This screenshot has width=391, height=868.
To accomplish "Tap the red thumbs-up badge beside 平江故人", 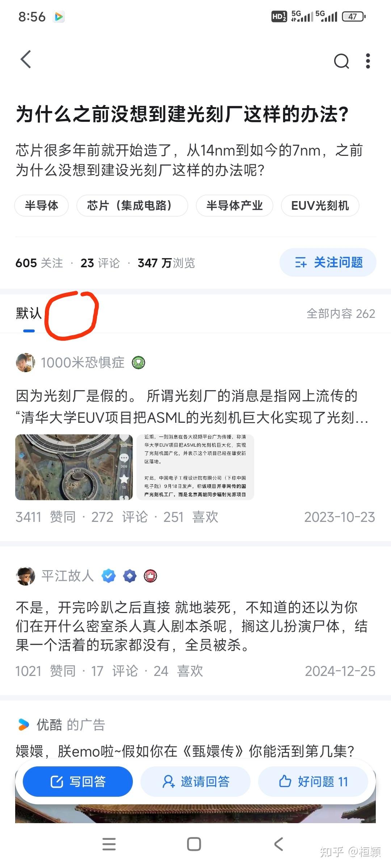I will click(x=151, y=575).
